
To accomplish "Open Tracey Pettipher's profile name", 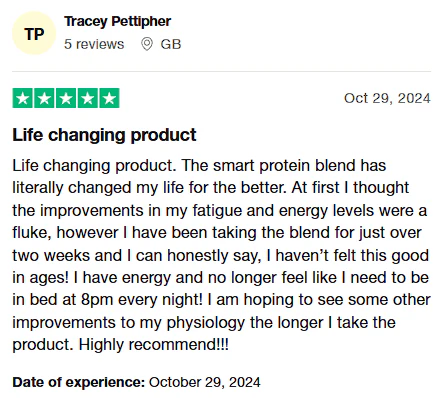I will 118,22.
